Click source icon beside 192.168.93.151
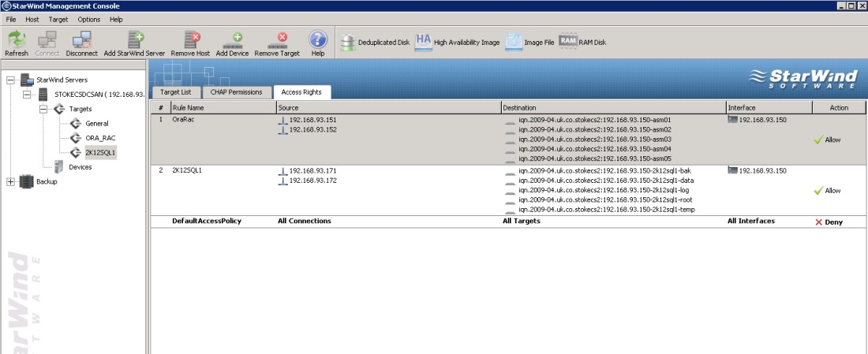The height and width of the screenshot is (354, 868). 282,120
